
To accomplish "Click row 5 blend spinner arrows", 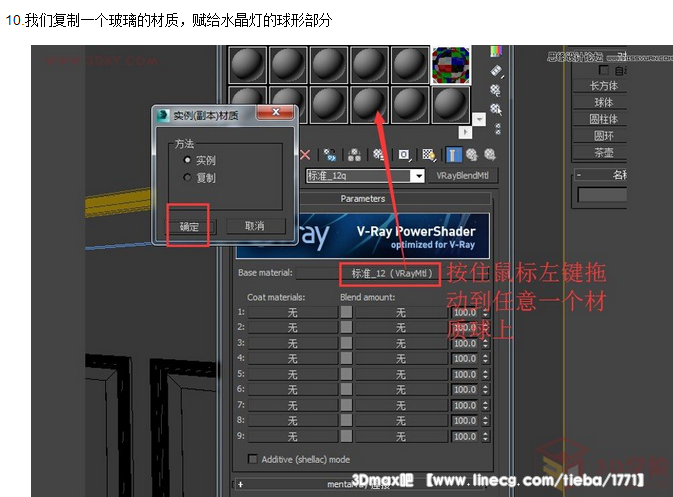I will [485, 374].
